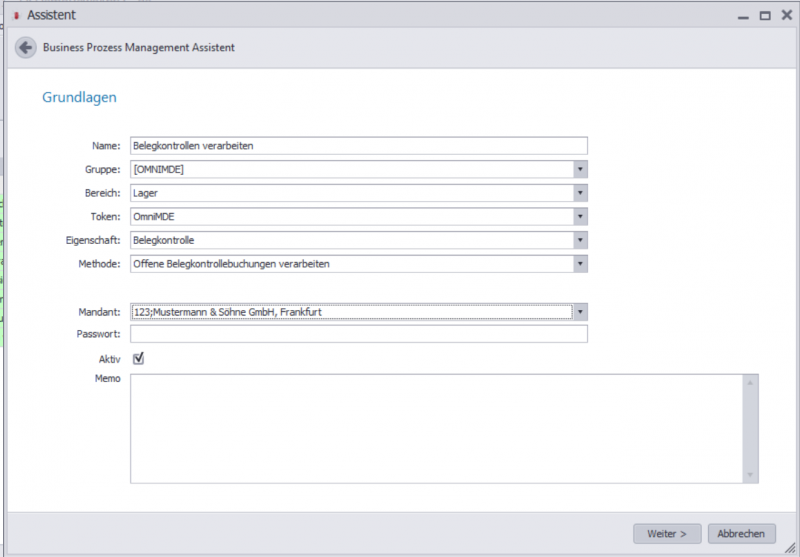Focus the Passwort input field
Image resolution: width=800 pixels, height=557 pixels.
(x=358, y=334)
